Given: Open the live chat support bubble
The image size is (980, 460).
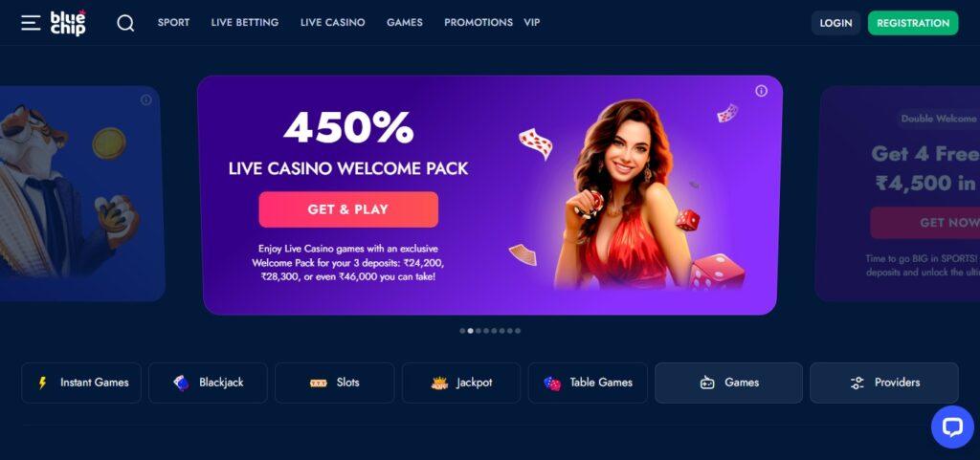Looking at the screenshot, I should [952, 427].
